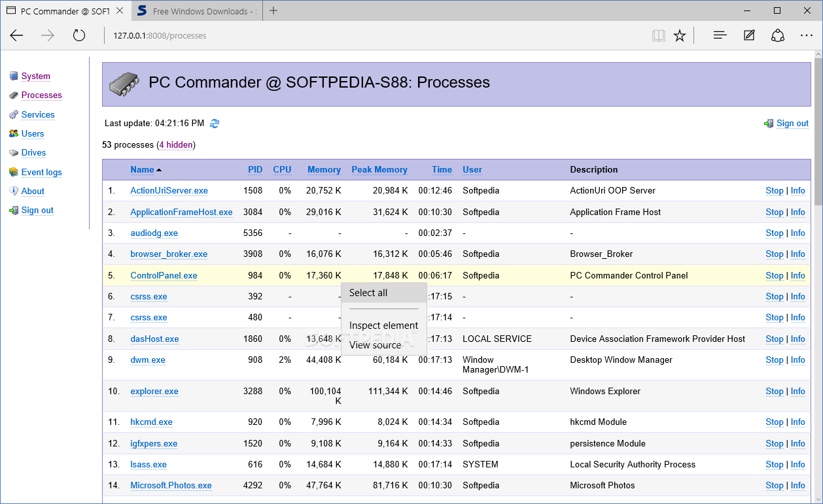The image size is (823, 504).
Task: Open dasHost.exe process link
Action: click(154, 339)
